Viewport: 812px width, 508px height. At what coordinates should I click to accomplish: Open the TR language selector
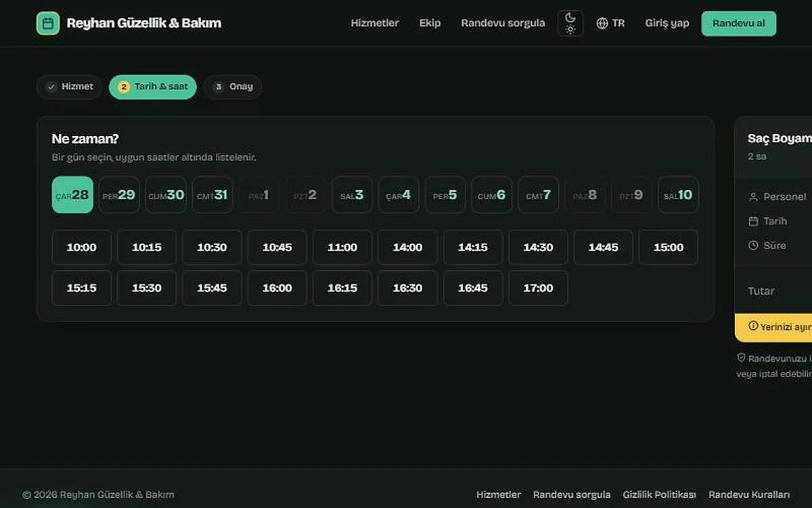pyautogui.click(x=610, y=23)
